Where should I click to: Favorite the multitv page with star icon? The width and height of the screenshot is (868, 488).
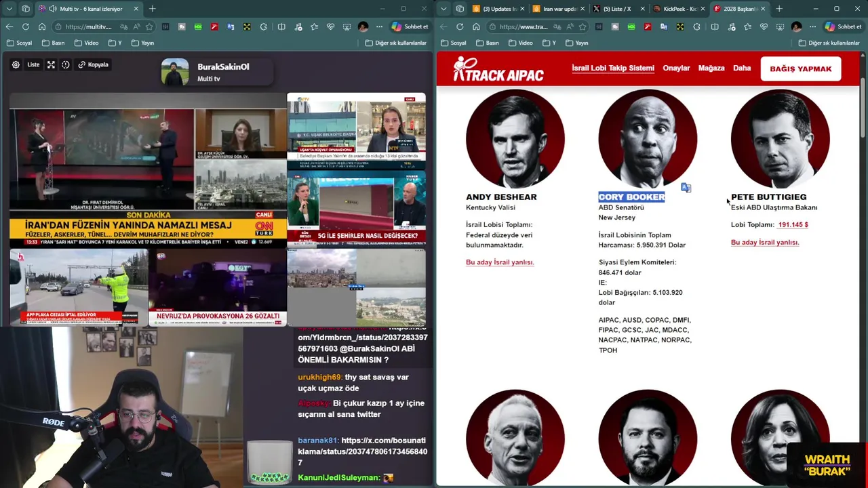149,26
